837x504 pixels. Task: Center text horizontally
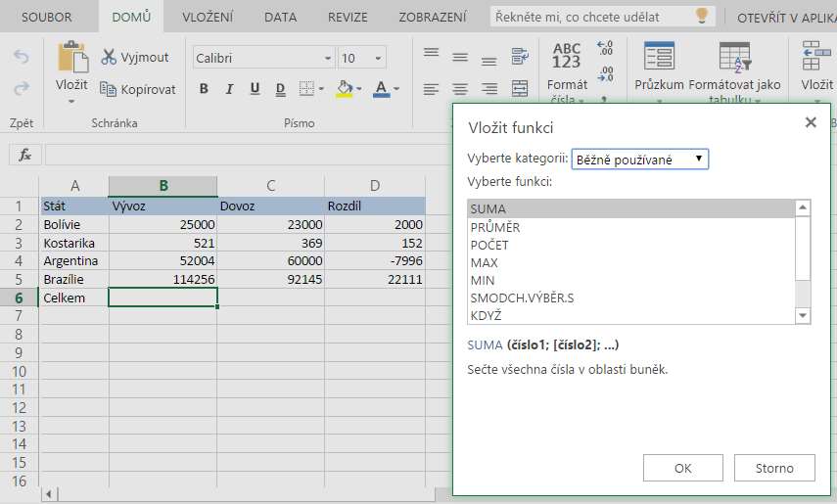pos(460,89)
